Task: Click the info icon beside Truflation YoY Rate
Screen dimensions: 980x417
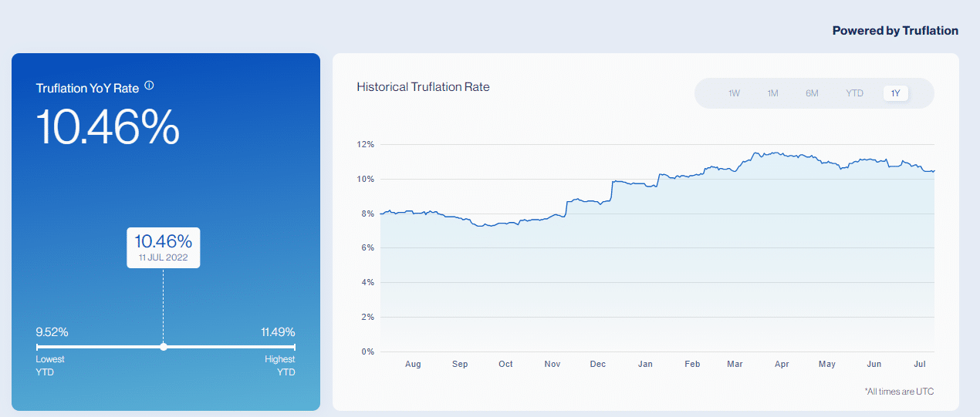Action: pyautogui.click(x=149, y=86)
